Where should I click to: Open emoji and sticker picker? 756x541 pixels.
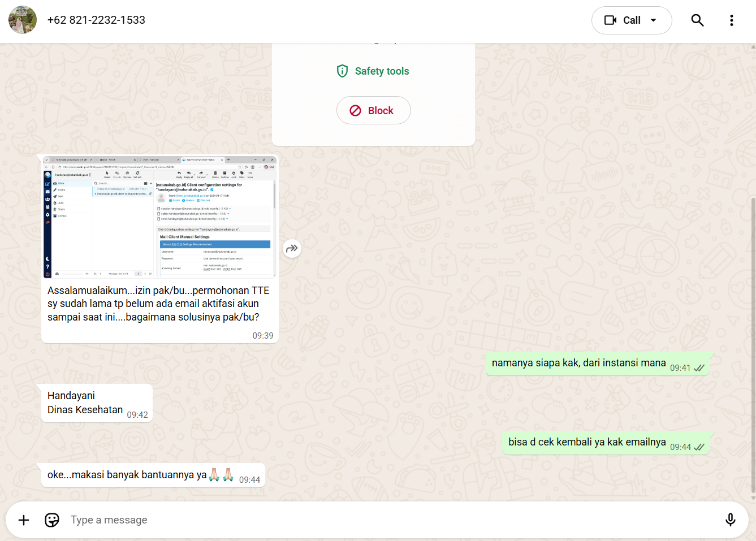(x=52, y=520)
